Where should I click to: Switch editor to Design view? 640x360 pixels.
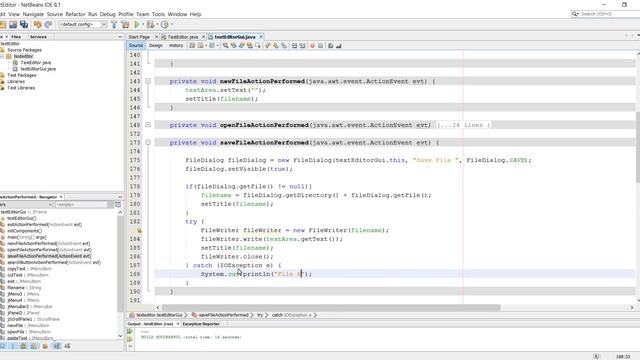[156, 46]
